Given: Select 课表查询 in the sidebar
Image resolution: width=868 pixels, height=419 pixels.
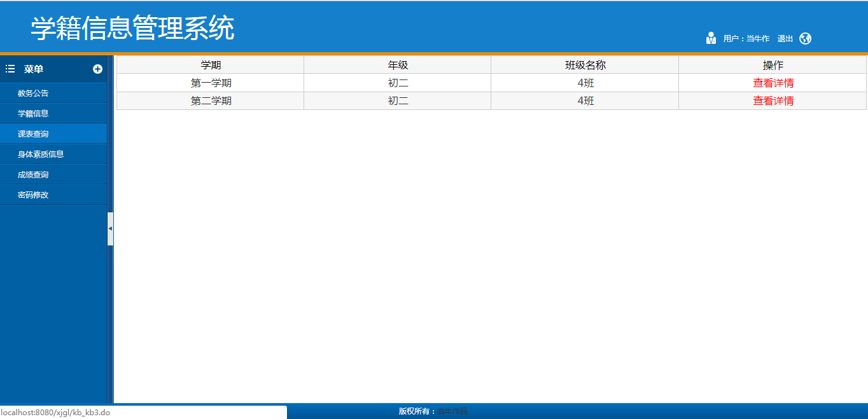Looking at the screenshot, I should (x=53, y=134).
